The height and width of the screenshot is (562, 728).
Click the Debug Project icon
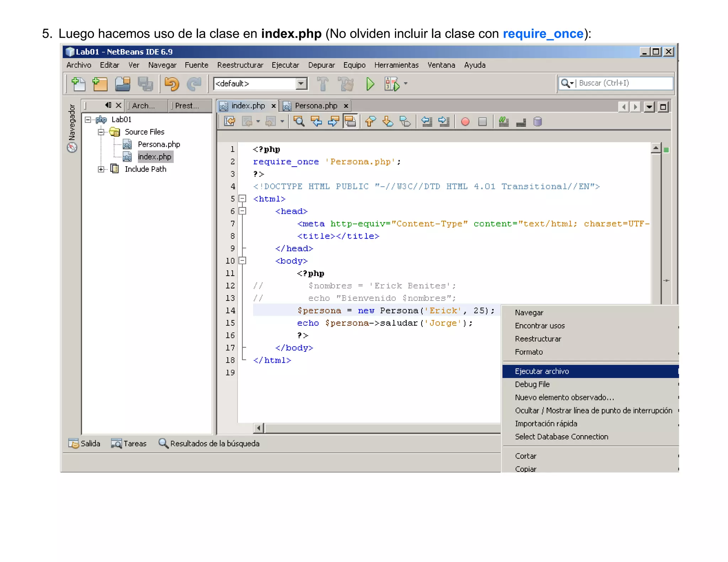[392, 84]
